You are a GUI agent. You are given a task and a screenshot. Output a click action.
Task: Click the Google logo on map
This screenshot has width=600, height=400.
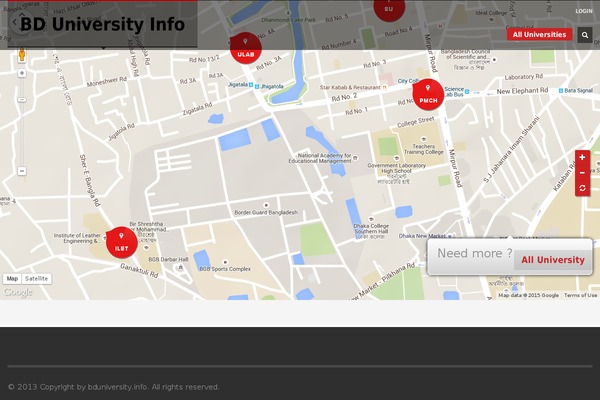click(18, 292)
